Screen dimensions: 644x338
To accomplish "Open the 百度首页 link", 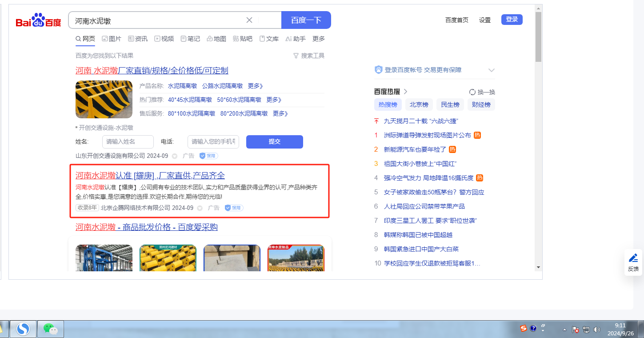I will (457, 20).
